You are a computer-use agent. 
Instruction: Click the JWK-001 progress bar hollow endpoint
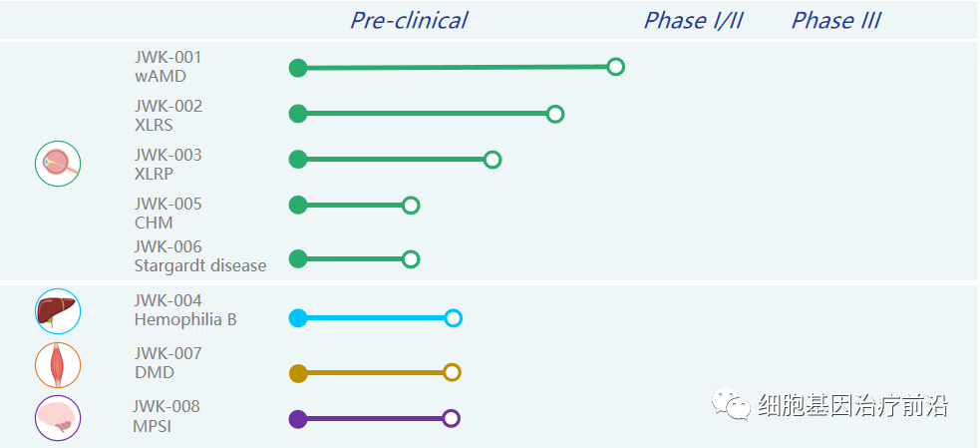pyautogui.click(x=616, y=67)
